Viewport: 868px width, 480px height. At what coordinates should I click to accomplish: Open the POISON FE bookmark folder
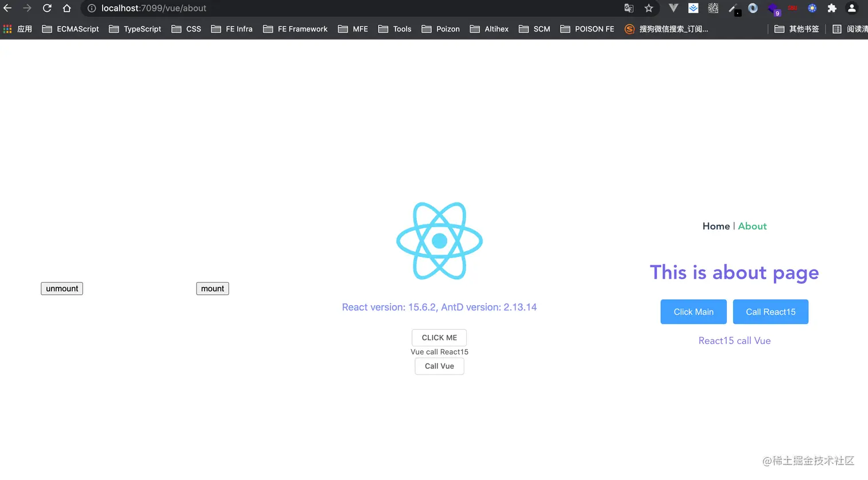coord(587,29)
